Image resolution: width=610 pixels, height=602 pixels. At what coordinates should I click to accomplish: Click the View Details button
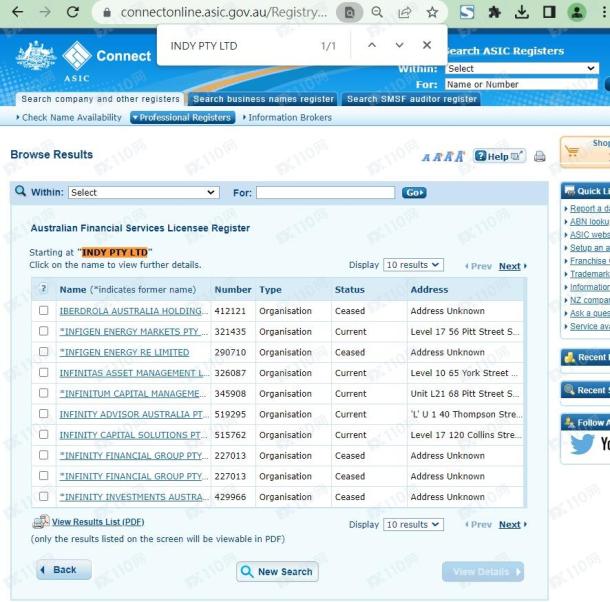[483, 572]
